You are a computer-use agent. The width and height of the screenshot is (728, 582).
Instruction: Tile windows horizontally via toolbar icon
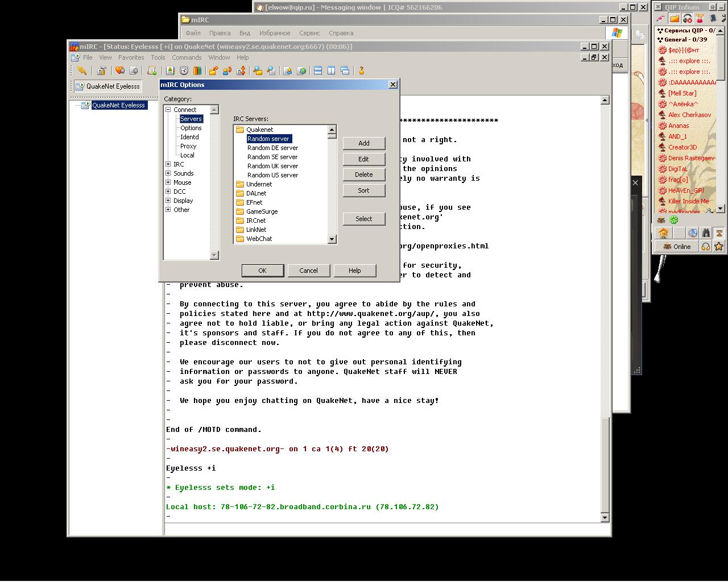[x=318, y=70]
